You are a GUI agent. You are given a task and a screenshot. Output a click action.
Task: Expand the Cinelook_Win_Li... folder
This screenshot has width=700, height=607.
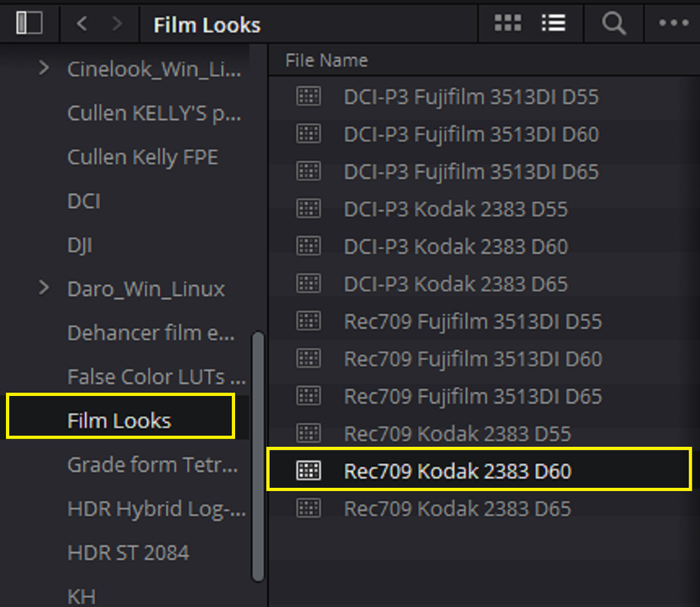(x=44, y=68)
